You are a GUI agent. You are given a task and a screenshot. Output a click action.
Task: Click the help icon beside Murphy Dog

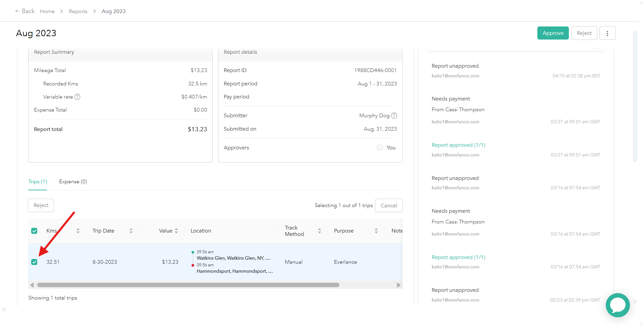394,116
